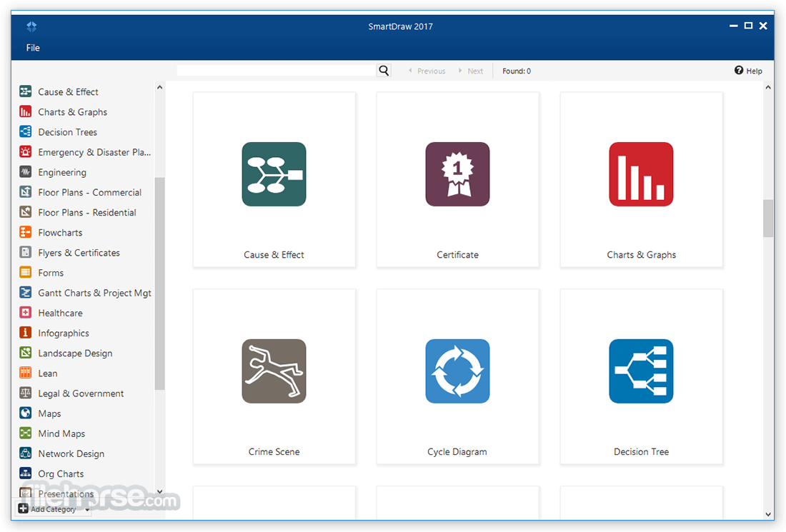786x532 pixels.
Task: Open the Crime Scene template tile
Action: 274,376
